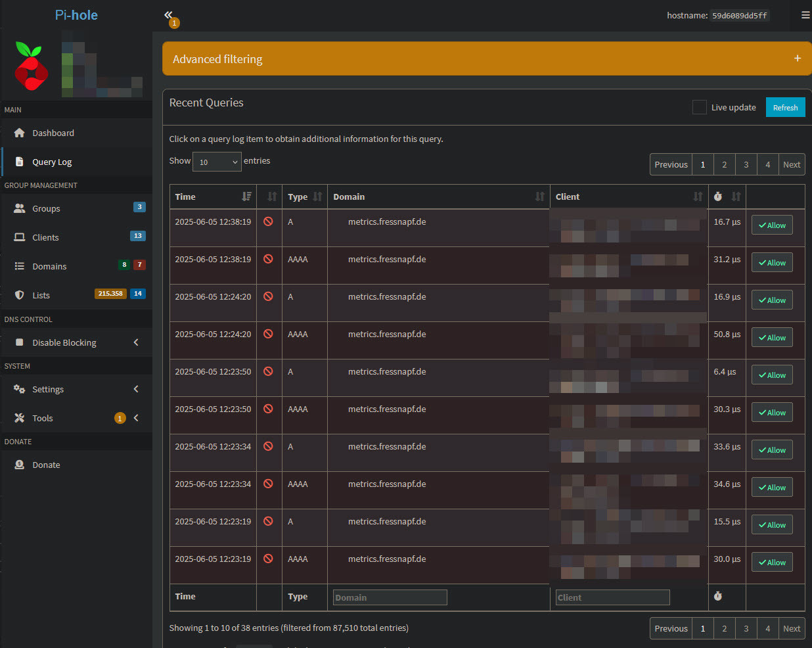Click blocked icon on 12:23:19 AAAA row
Image resolution: width=812 pixels, height=648 pixels.
pyautogui.click(x=268, y=559)
